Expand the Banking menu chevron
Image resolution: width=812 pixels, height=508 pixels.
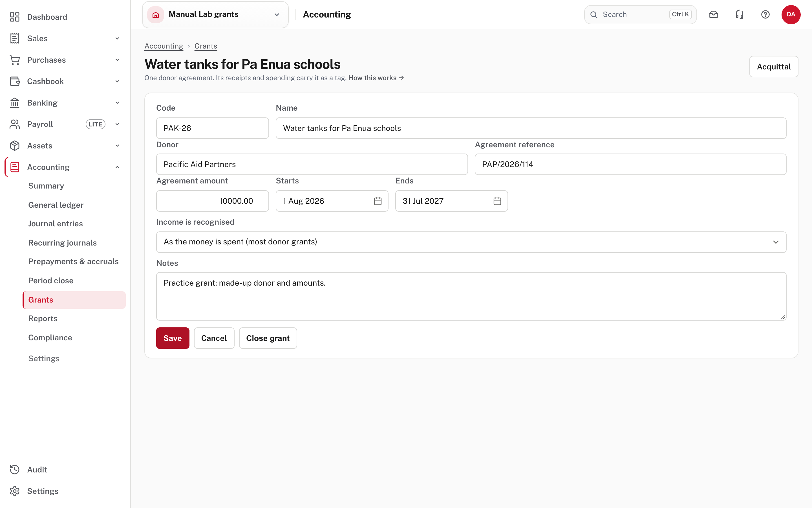tap(117, 103)
